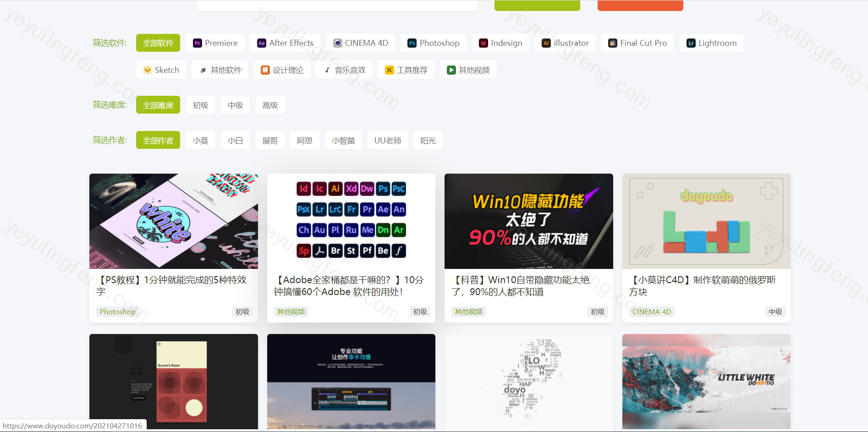Open the Occam's Razor poster thumbnail
The height and width of the screenshot is (432, 868).
[x=174, y=382]
